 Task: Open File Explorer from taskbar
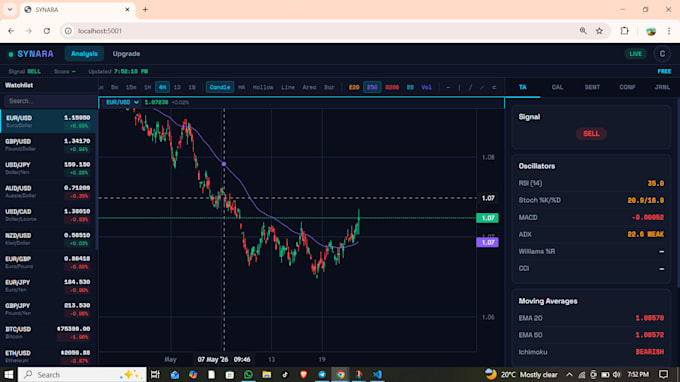[x=266, y=374]
